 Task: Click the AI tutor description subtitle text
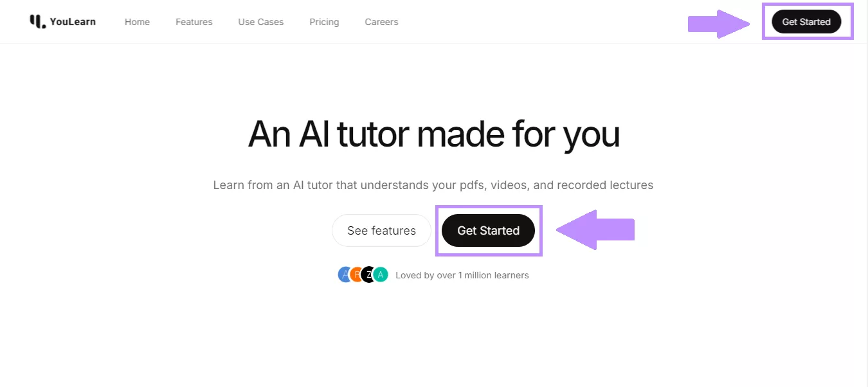point(433,185)
